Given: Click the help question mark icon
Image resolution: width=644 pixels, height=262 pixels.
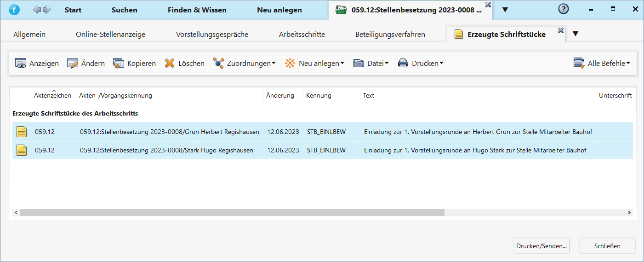Looking at the screenshot, I should tap(563, 9).
